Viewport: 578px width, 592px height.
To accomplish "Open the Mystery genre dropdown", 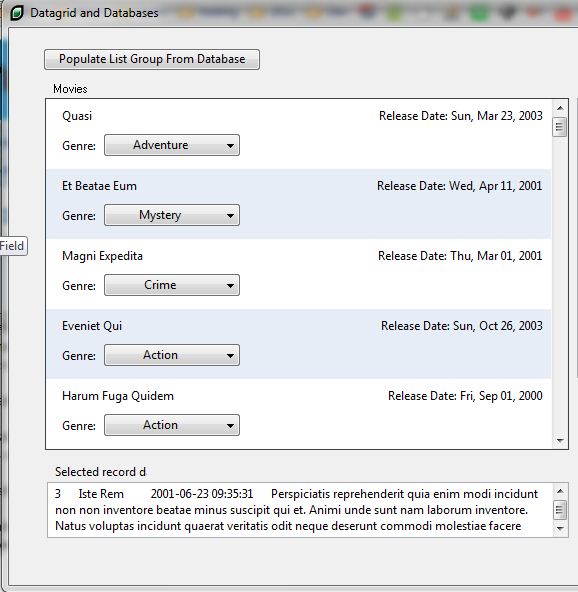I will [172, 215].
